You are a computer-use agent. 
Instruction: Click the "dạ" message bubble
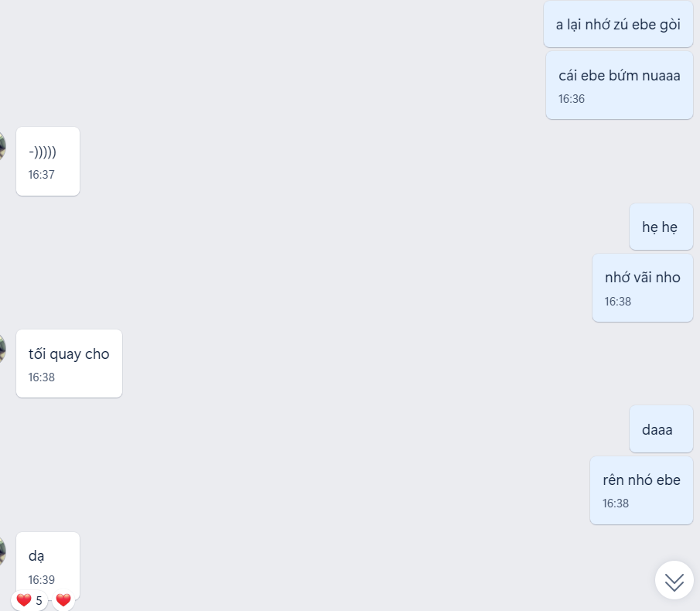point(48,566)
